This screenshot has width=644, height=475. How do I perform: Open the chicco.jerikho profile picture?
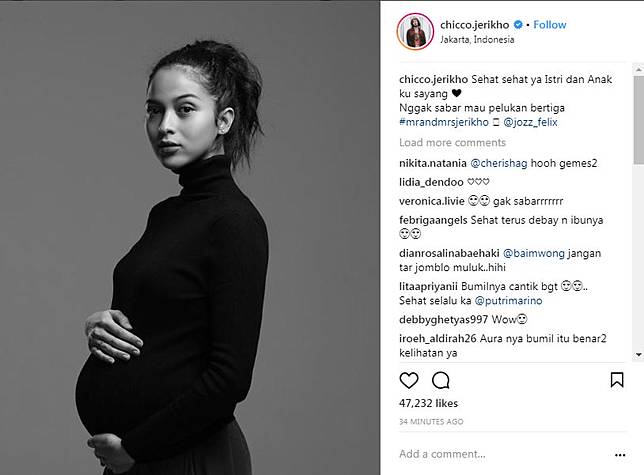(x=415, y=31)
